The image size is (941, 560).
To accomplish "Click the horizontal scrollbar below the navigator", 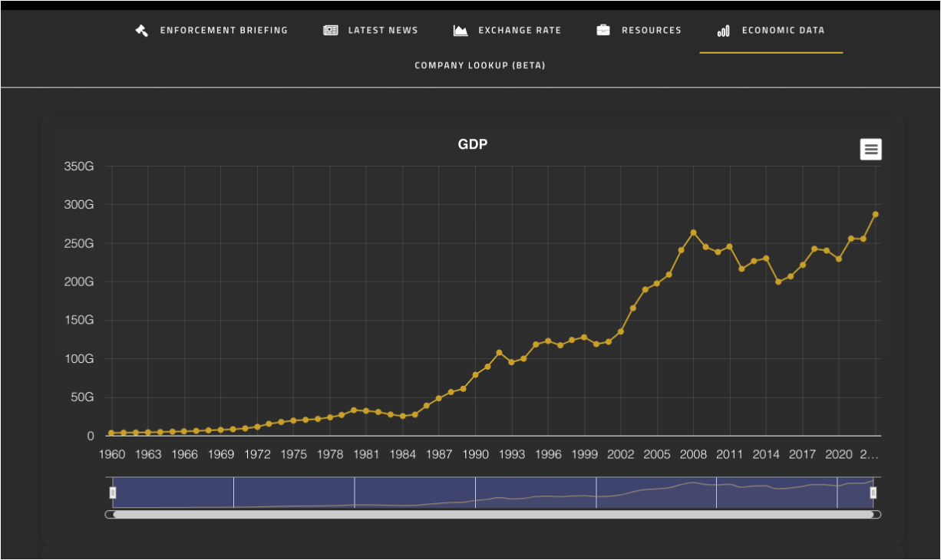I will click(x=493, y=515).
